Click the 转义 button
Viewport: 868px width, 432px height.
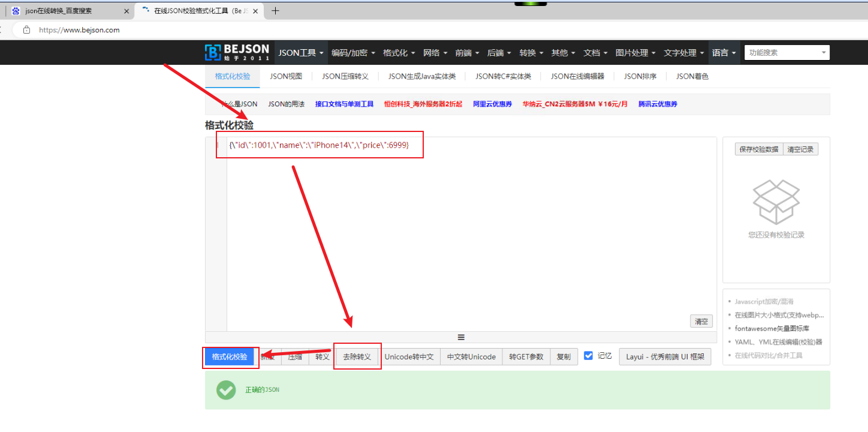[323, 356]
